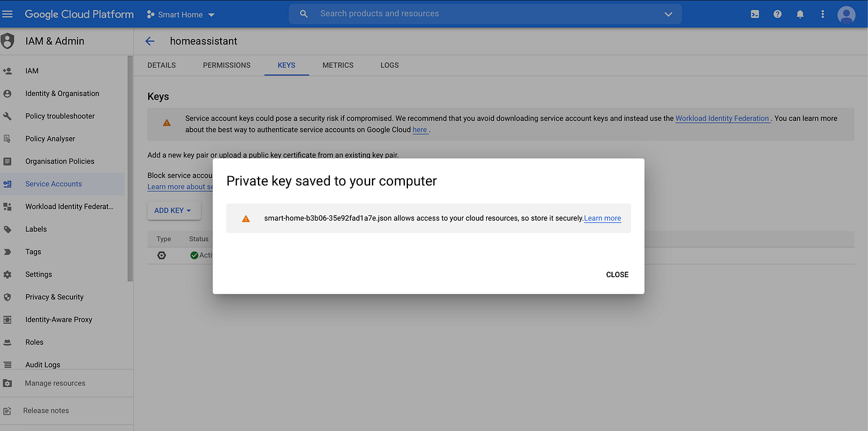Image resolution: width=868 pixels, height=431 pixels.
Task: Click the Roles hat icon
Action: (x=7, y=342)
